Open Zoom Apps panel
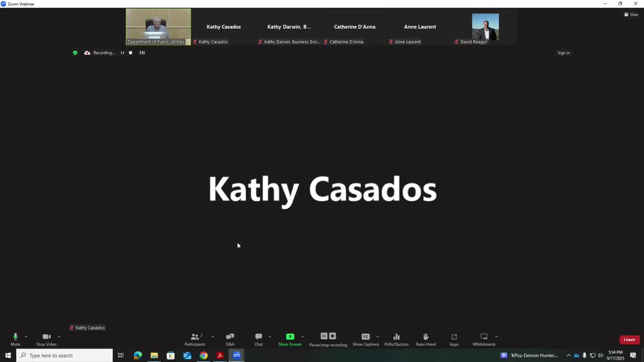 (454, 339)
